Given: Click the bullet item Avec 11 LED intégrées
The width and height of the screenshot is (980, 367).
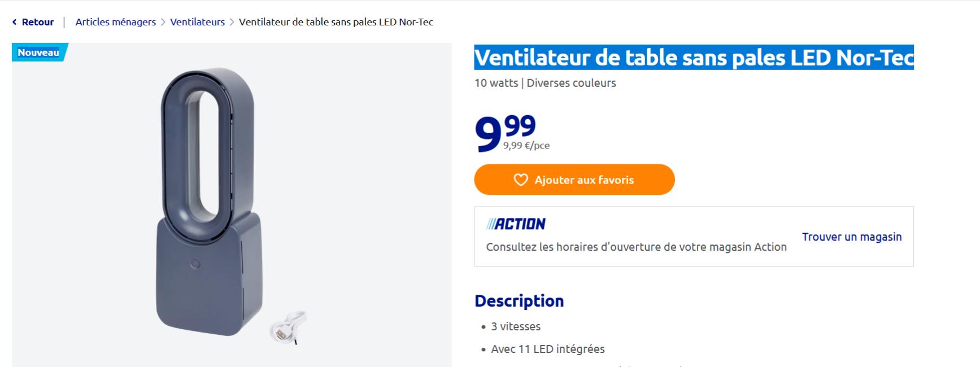Looking at the screenshot, I should tap(547, 349).
